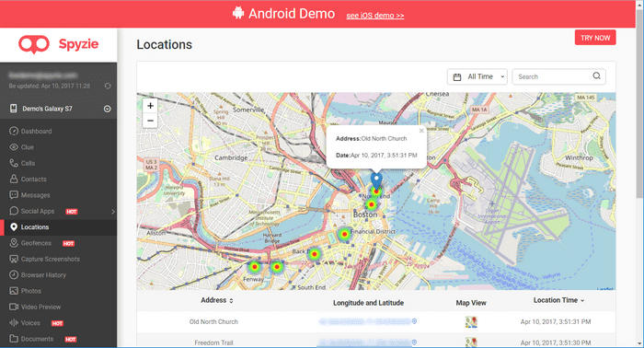644x348 pixels.
Task: Close the Old North Church map popup
Action: (x=421, y=131)
